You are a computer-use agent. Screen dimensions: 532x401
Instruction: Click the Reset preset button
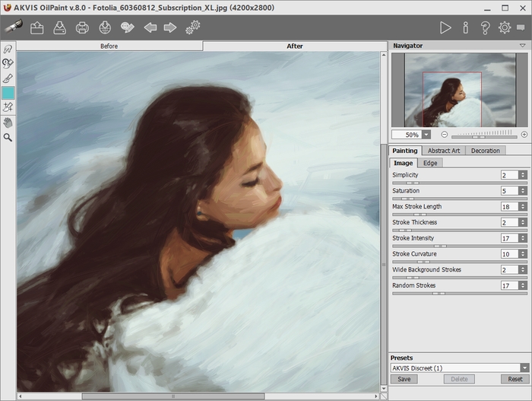[515, 379]
